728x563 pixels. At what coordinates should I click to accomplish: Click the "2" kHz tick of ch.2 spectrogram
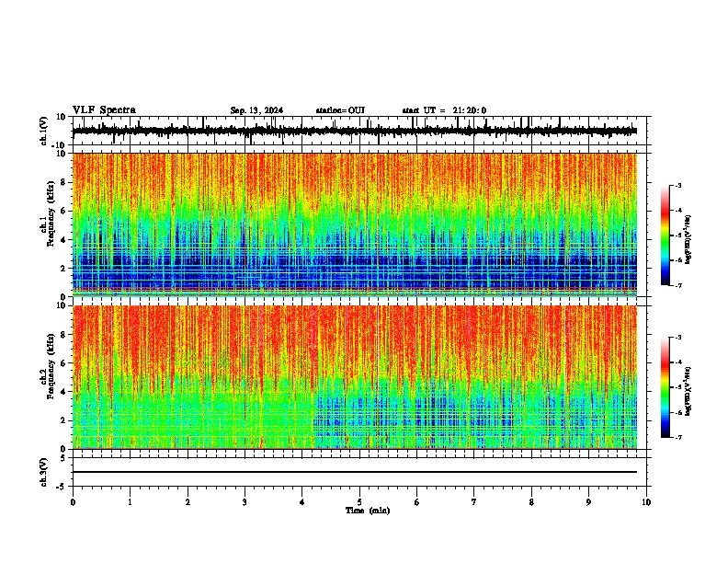(64, 420)
